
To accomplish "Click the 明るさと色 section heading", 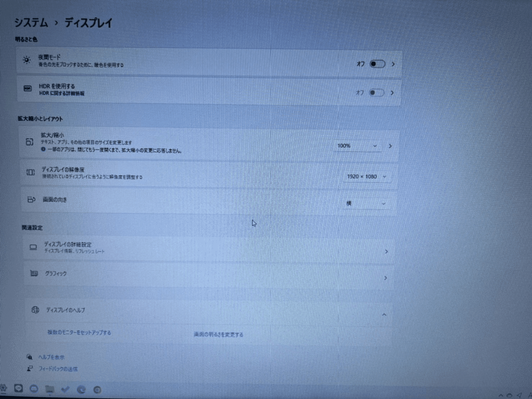I will tap(26, 39).
